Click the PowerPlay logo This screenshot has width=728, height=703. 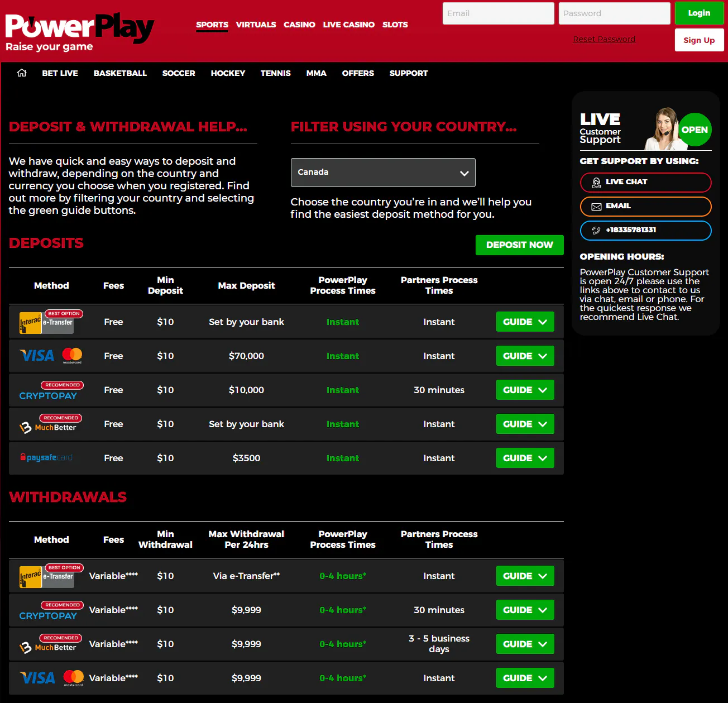point(79,32)
